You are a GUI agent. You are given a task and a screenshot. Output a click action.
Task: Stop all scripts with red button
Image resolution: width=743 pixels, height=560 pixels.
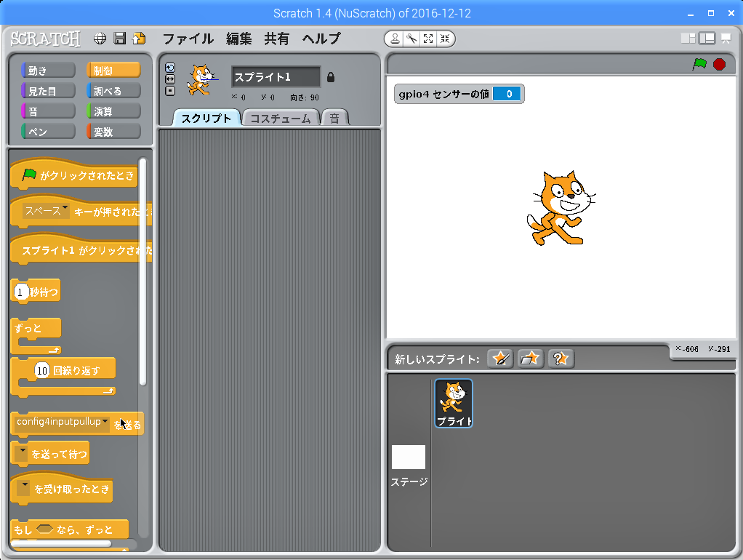pyautogui.click(x=719, y=64)
